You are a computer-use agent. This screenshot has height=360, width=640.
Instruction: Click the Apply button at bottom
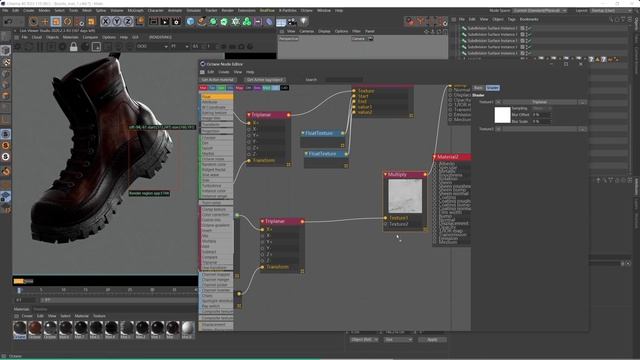(x=432, y=340)
